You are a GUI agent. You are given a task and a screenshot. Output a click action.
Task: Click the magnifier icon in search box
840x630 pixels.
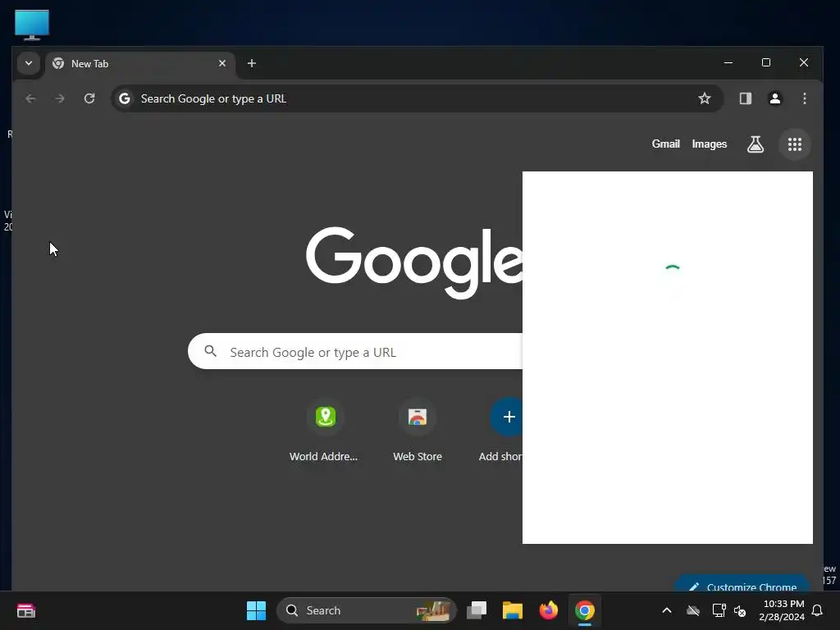coord(211,351)
